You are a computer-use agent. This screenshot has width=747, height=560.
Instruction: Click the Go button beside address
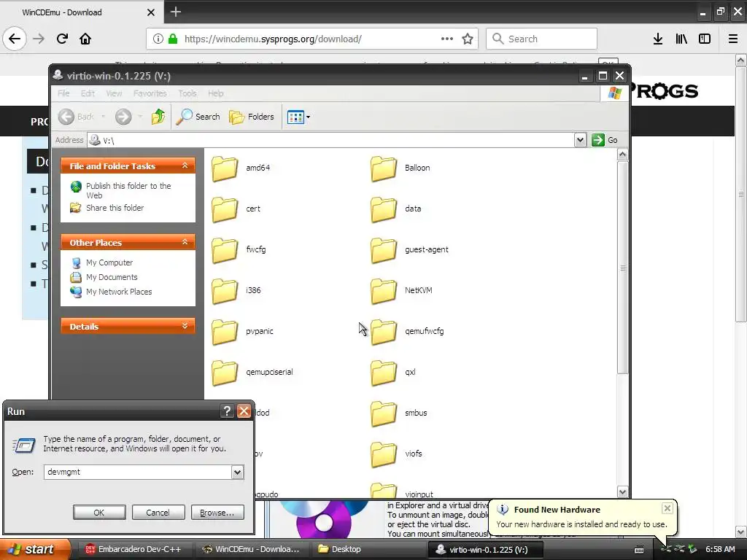click(605, 140)
